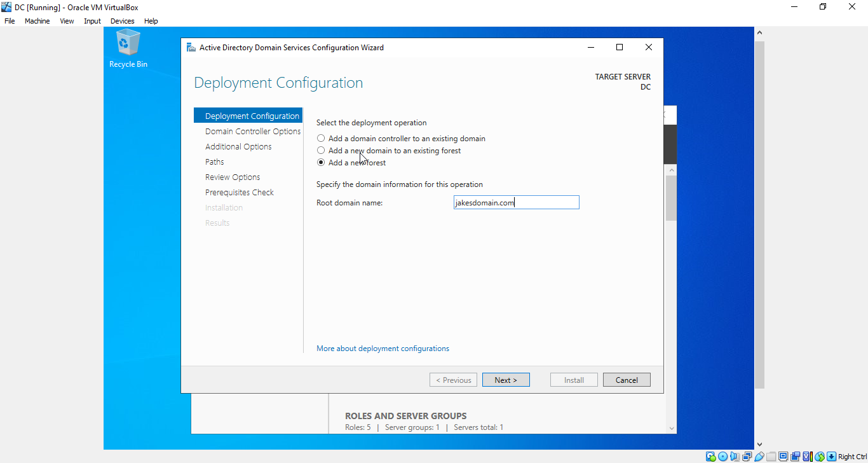The image size is (868, 463).
Task: Open the audio status icon in VirtualBox
Action: (x=734, y=456)
